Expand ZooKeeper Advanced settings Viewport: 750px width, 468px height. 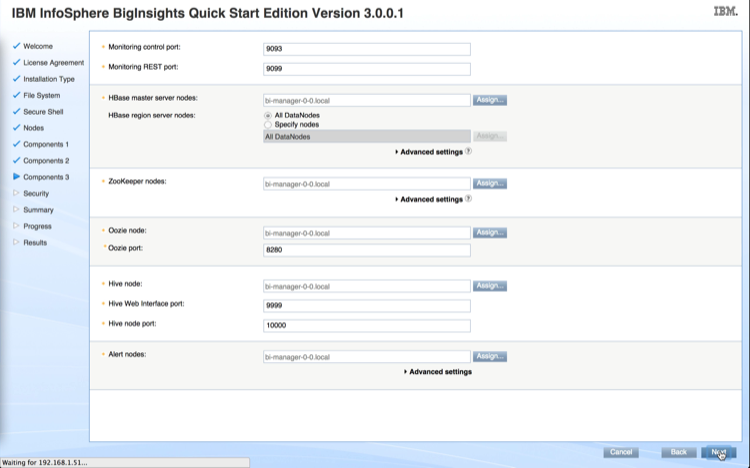[x=429, y=199]
